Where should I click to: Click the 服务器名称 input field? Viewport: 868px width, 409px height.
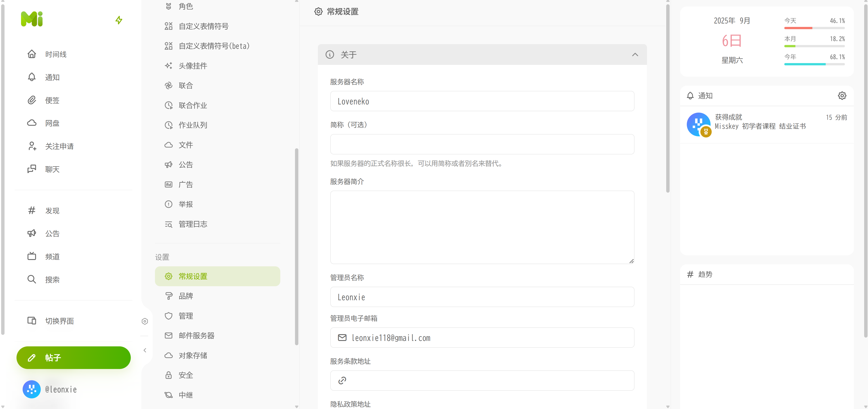point(482,102)
